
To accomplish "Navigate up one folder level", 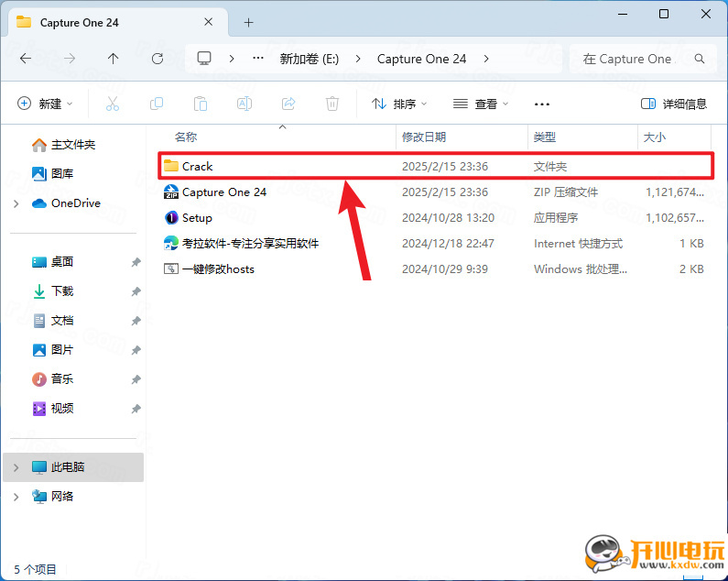I will pyautogui.click(x=113, y=59).
